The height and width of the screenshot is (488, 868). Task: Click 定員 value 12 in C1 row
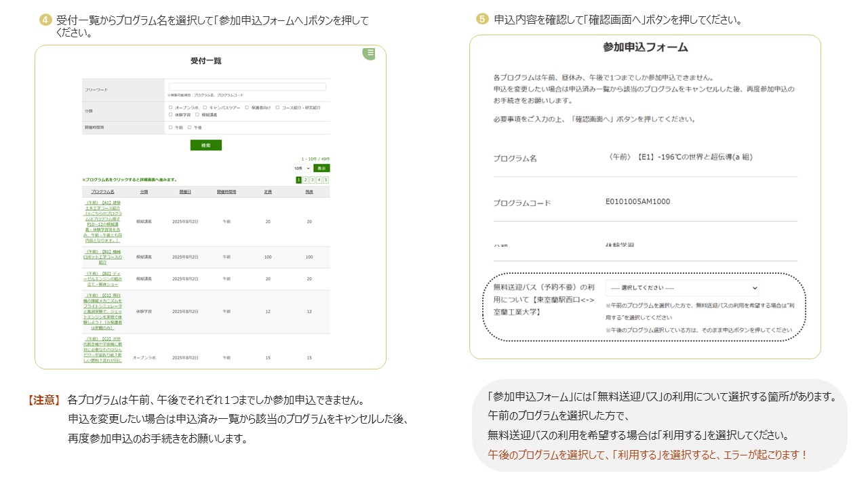tap(268, 311)
